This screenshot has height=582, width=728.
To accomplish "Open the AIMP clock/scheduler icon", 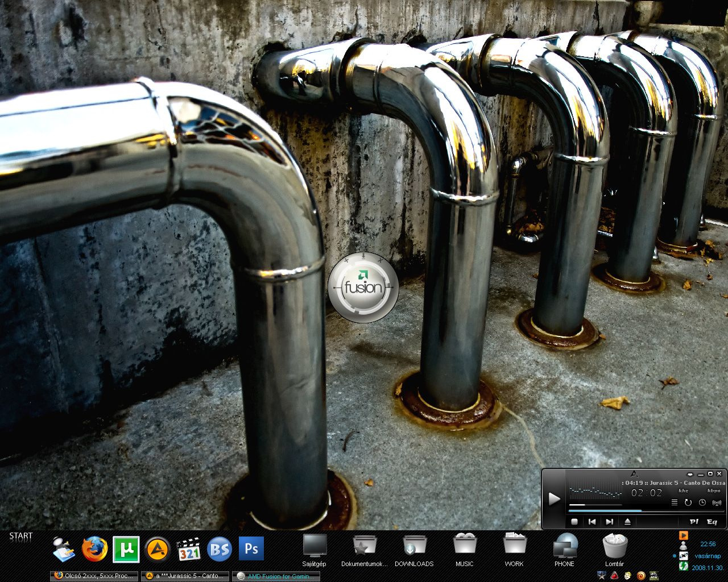I will click(702, 502).
